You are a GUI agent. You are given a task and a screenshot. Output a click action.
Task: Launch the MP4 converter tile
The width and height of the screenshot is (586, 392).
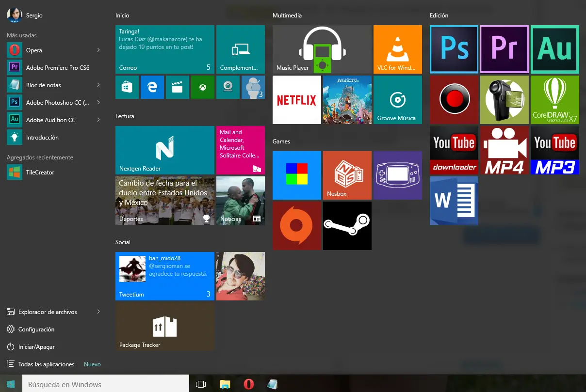(x=505, y=150)
